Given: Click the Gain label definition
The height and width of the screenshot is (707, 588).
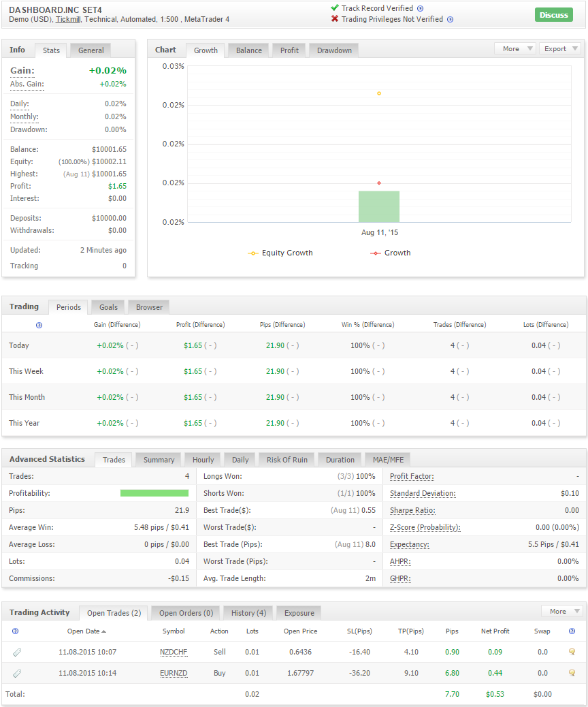Looking at the screenshot, I should 22,71.
